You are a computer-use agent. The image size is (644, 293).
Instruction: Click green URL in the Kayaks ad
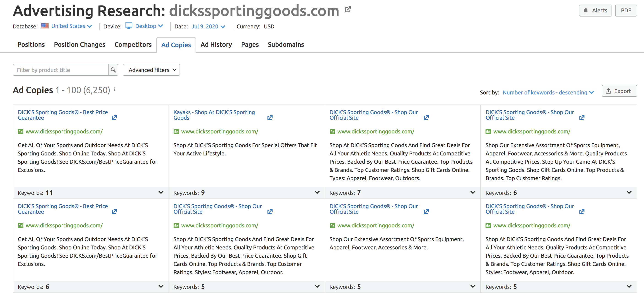pos(220,131)
